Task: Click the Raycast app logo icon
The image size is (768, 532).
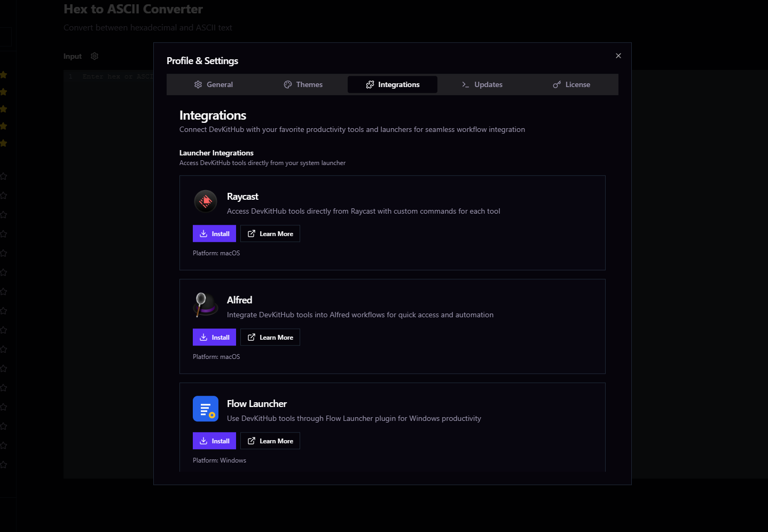Action: click(x=206, y=201)
